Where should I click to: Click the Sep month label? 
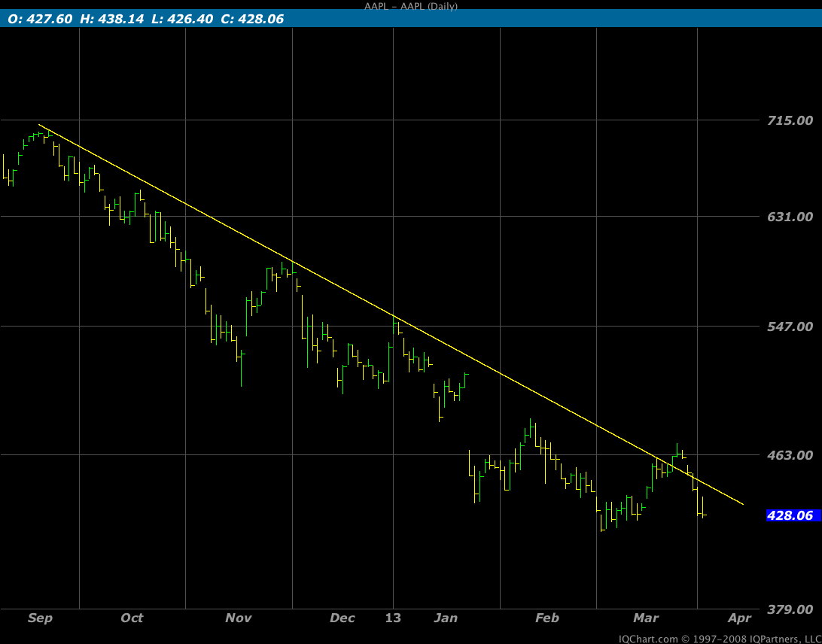[x=40, y=618]
